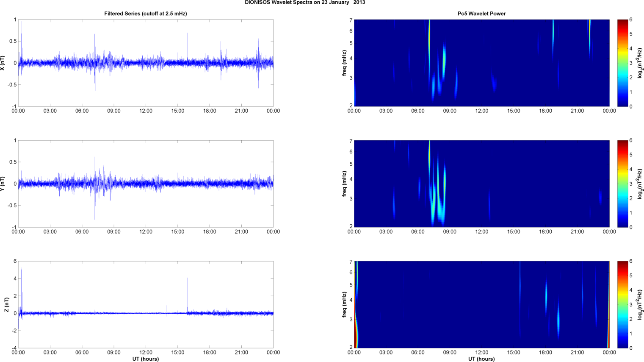644x362 pixels.
Task: Click 'freq (mHz)' label of middle wavelet plot
Action: [344, 184]
